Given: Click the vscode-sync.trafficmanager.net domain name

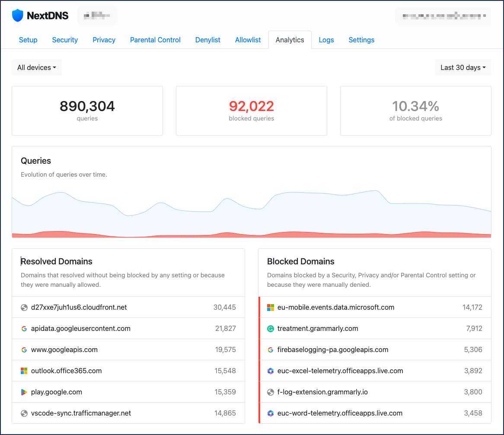Looking at the screenshot, I should [x=81, y=413].
